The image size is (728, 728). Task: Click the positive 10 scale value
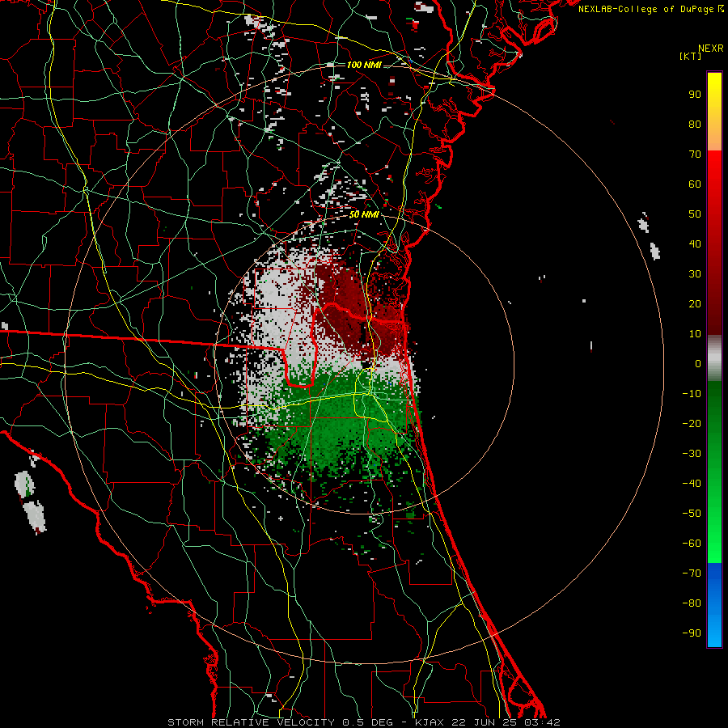(695, 334)
